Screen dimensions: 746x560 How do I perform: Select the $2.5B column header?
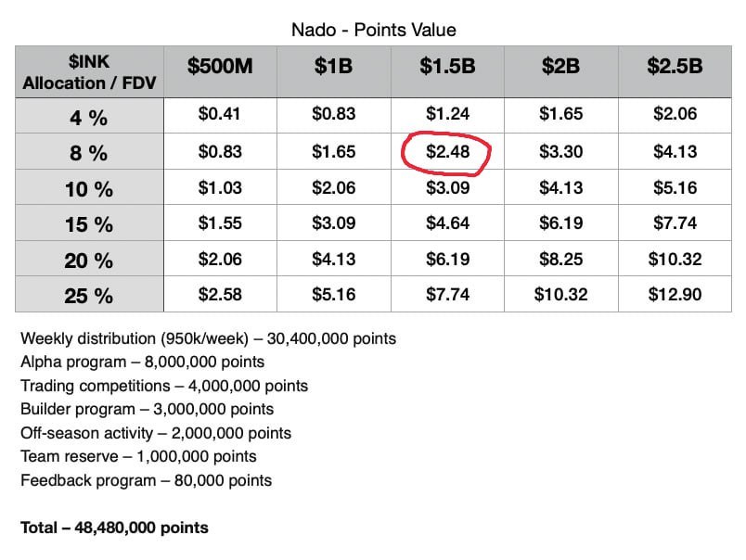pyautogui.click(x=675, y=66)
